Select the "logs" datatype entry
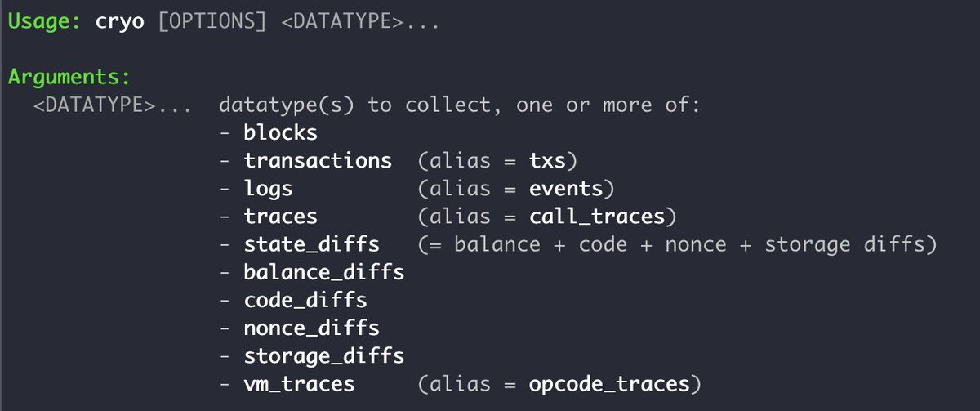 click(x=268, y=189)
